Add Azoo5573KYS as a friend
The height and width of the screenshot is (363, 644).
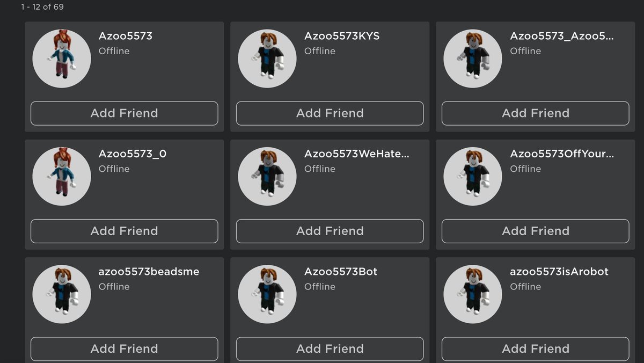(x=330, y=113)
